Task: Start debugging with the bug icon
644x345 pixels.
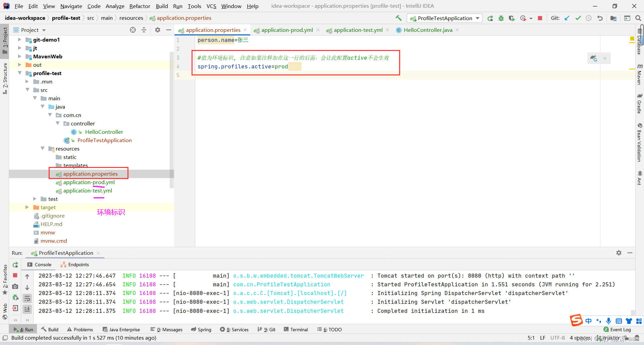Action: click(501, 18)
